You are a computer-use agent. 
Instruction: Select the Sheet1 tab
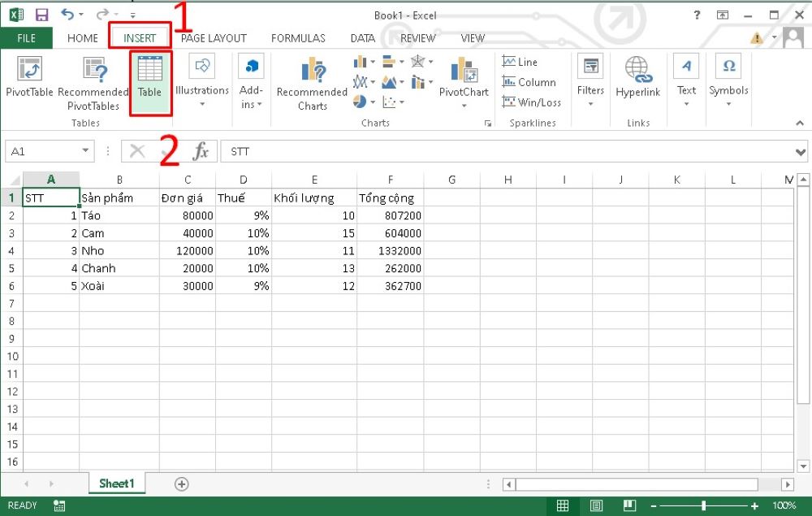116,483
